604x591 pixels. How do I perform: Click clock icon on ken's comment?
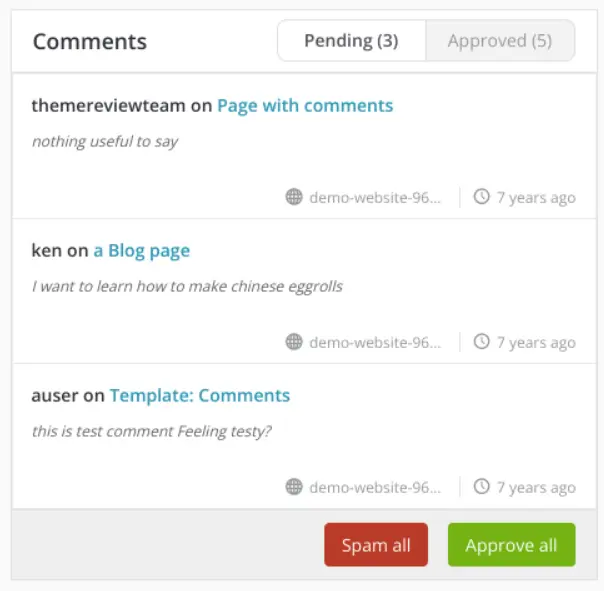(482, 341)
